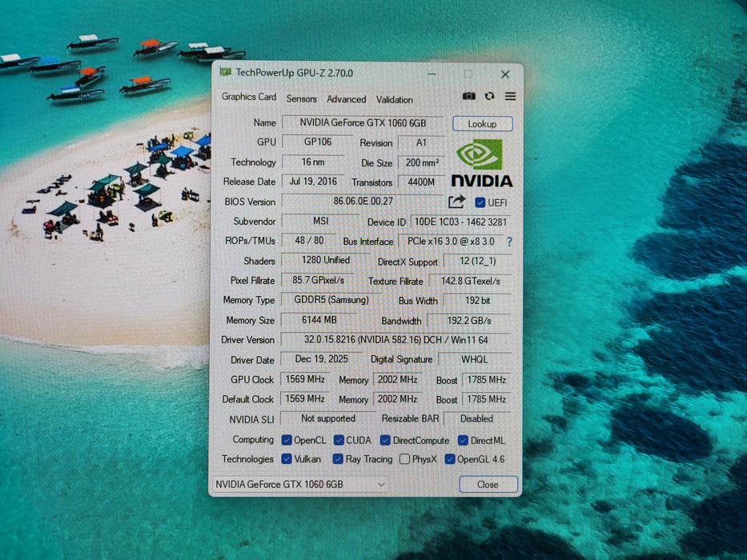Image resolution: width=747 pixels, height=560 pixels.
Task: Click the Bus Interface question mark
Action: [x=509, y=242]
